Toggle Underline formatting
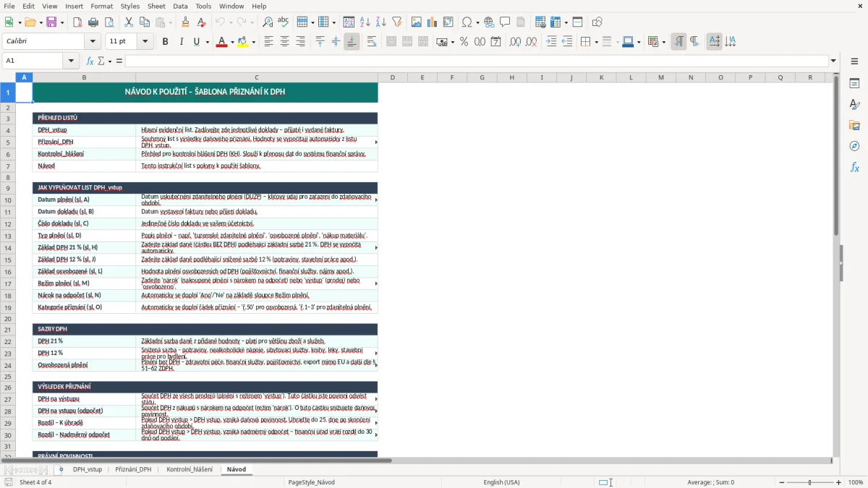 pos(196,42)
